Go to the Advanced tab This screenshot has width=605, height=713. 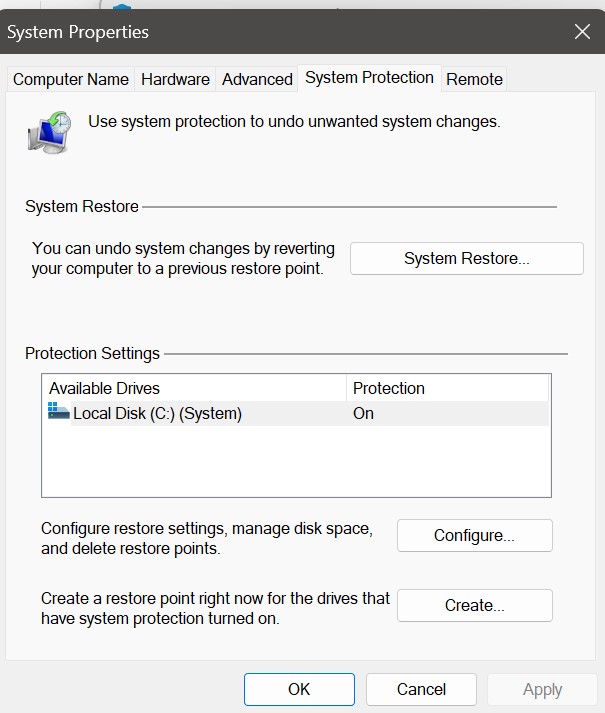257,79
